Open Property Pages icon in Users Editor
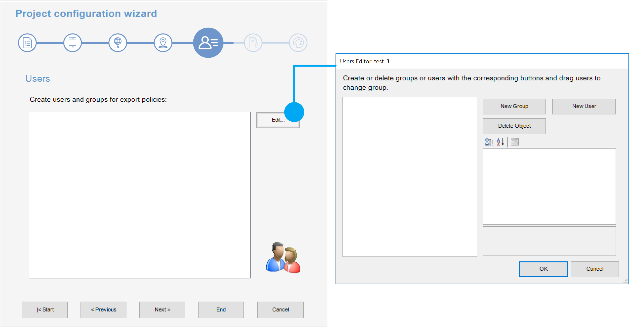Viewport: 644px width, 327px height. (515, 142)
